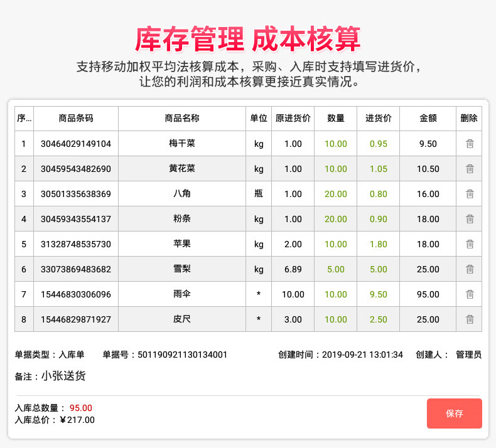Viewport: 496px width, 448px height.
Task: Select barcode 31328748535730 cell
Action: (x=75, y=244)
